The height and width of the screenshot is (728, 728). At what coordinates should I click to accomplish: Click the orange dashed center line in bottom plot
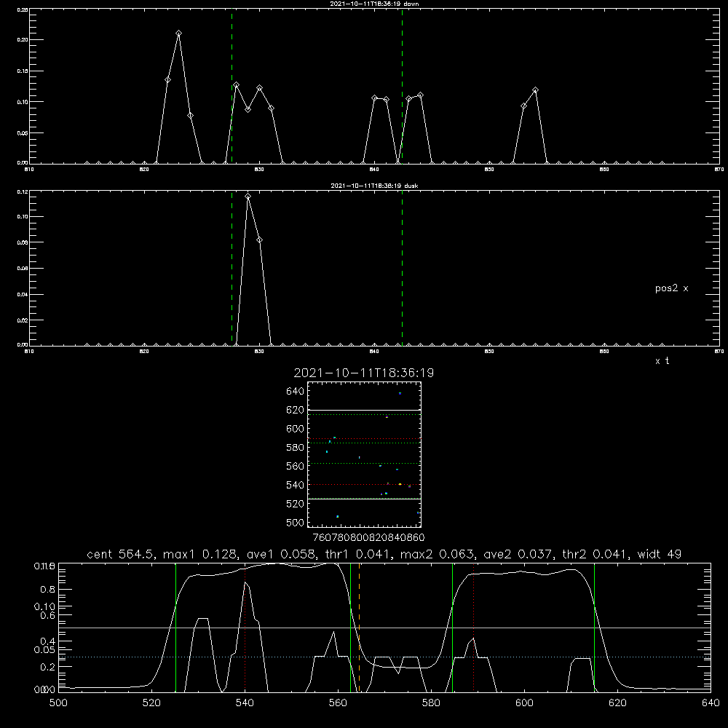point(360,627)
